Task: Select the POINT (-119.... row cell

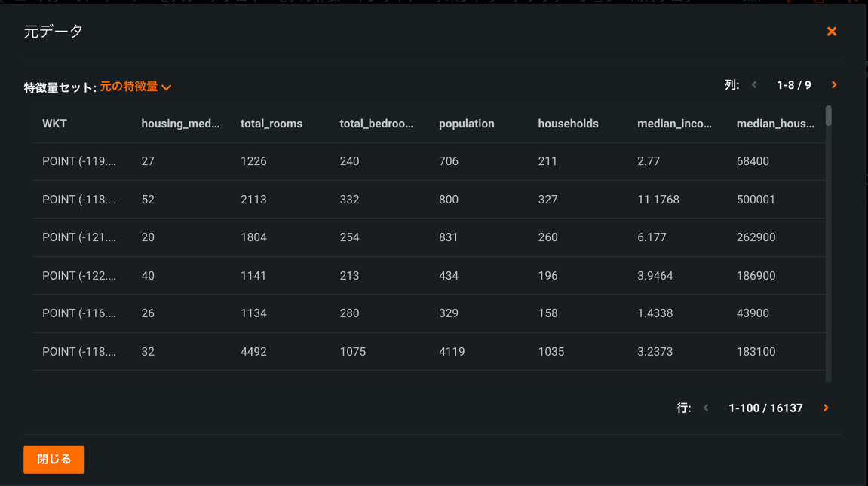Action: (x=79, y=161)
